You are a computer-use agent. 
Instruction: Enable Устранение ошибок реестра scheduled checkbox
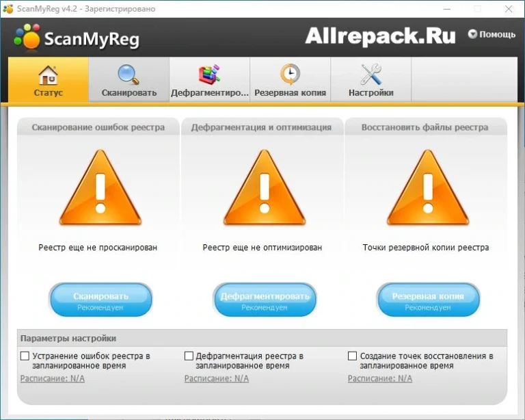[x=25, y=356]
